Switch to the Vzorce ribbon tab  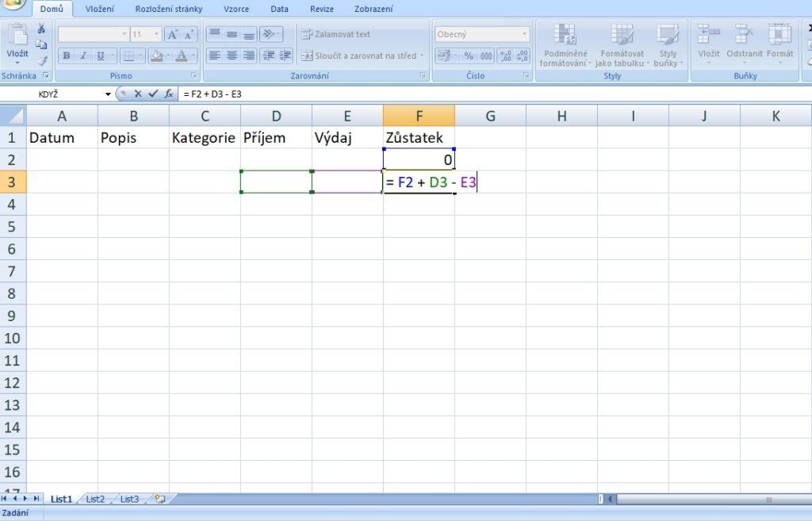(x=236, y=9)
